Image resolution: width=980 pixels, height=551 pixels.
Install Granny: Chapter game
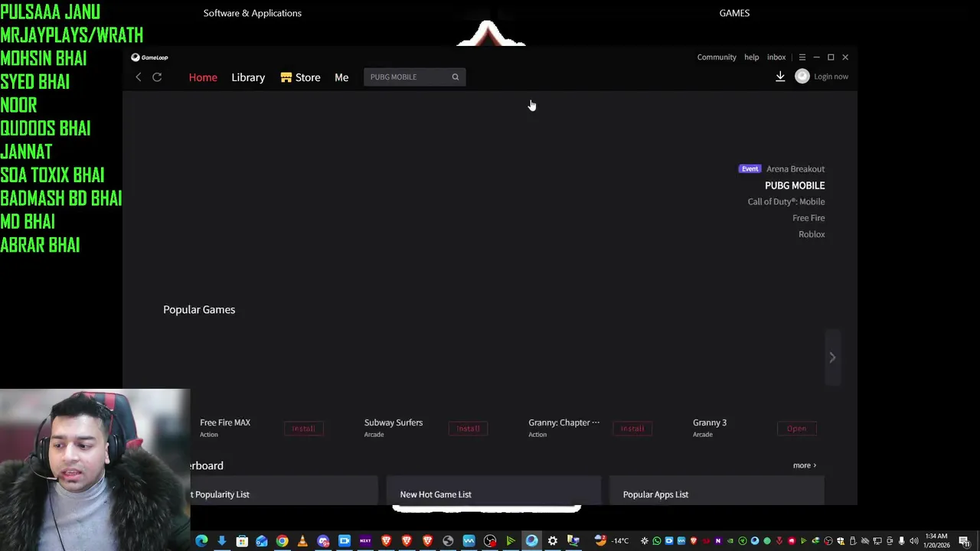click(632, 429)
